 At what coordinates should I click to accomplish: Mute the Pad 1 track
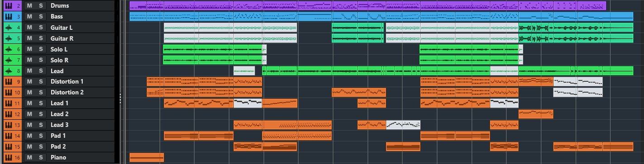point(29,136)
